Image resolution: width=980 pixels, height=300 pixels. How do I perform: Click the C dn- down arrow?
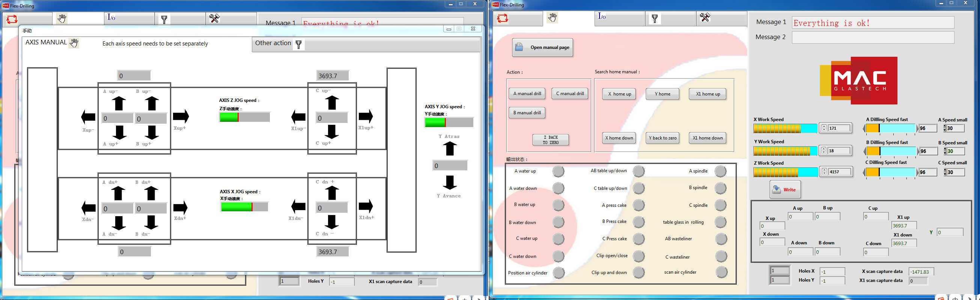(331, 222)
